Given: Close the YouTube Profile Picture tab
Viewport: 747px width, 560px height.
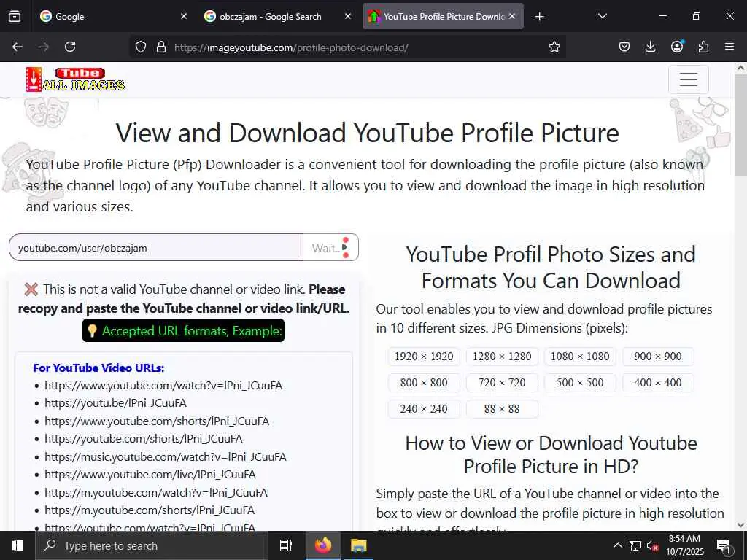Looking at the screenshot, I should (x=512, y=16).
